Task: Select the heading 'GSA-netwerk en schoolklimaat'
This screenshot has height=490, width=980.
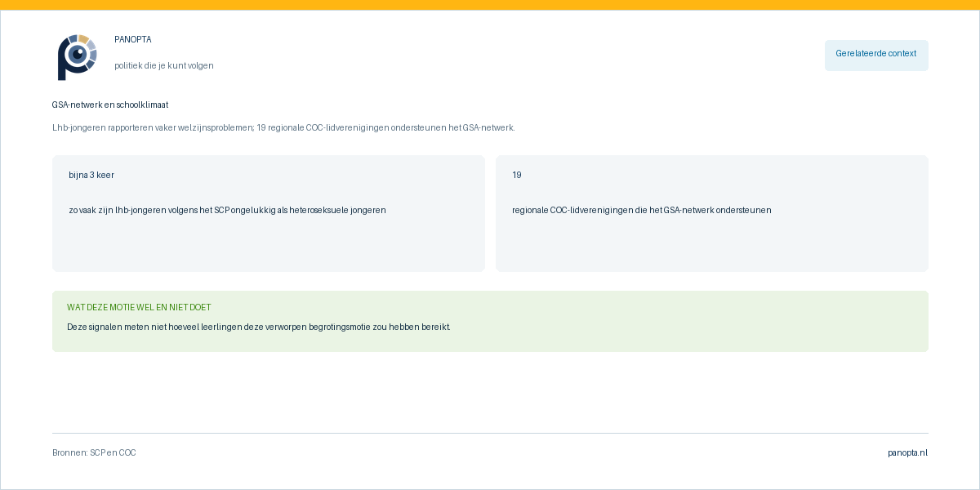Action: click(110, 105)
